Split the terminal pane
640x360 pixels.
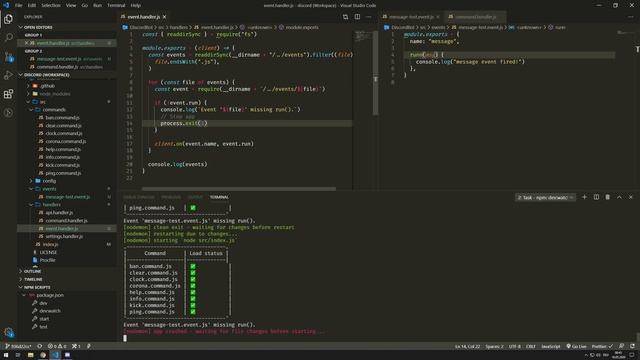pyautogui.click(x=596, y=197)
